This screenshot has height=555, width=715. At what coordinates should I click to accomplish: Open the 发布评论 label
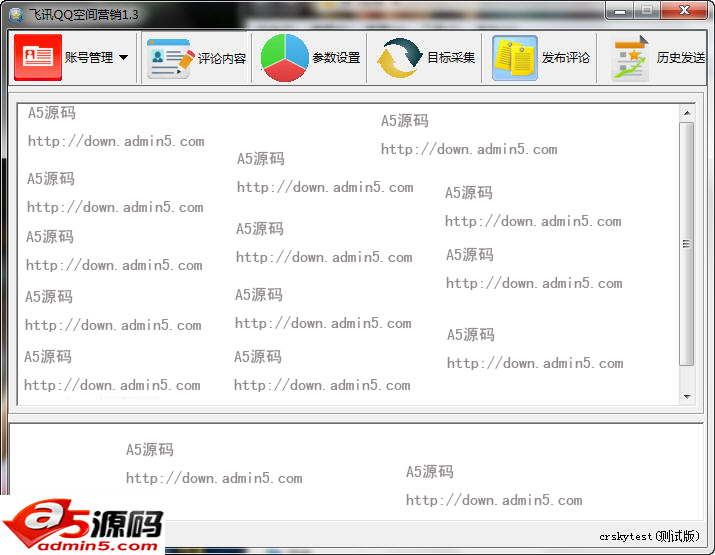pos(565,57)
